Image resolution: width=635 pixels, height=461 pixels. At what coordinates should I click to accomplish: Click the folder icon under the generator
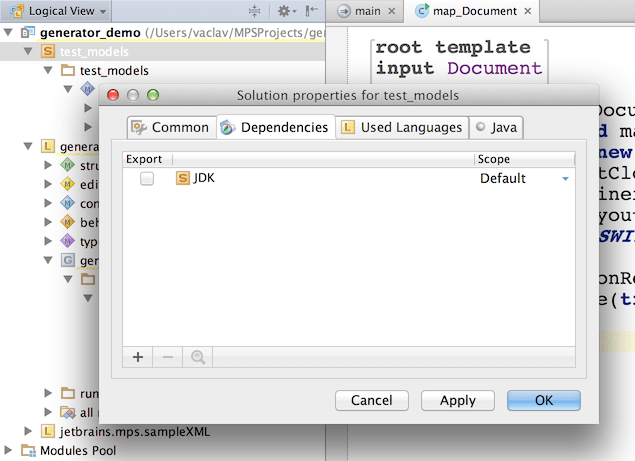click(88, 279)
